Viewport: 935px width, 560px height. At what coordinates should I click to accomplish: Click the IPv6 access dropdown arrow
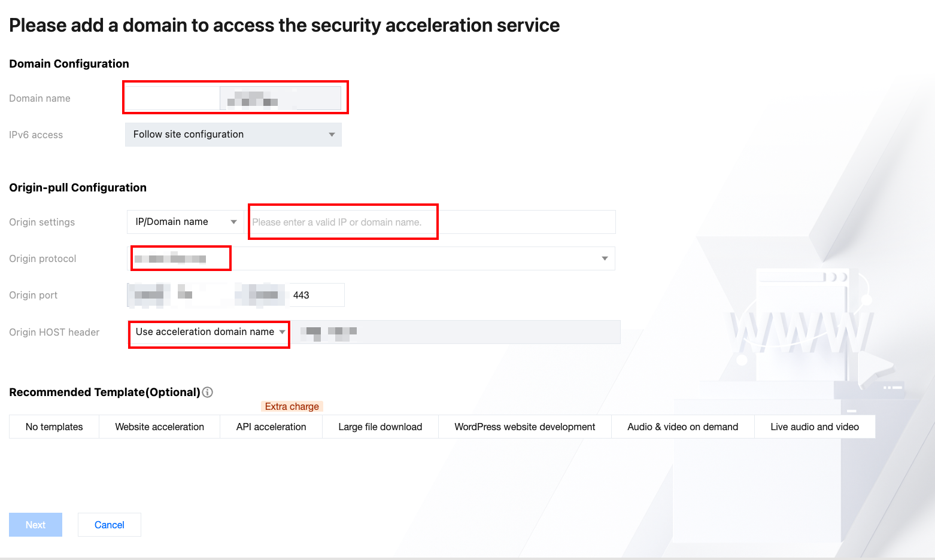[332, 135]
